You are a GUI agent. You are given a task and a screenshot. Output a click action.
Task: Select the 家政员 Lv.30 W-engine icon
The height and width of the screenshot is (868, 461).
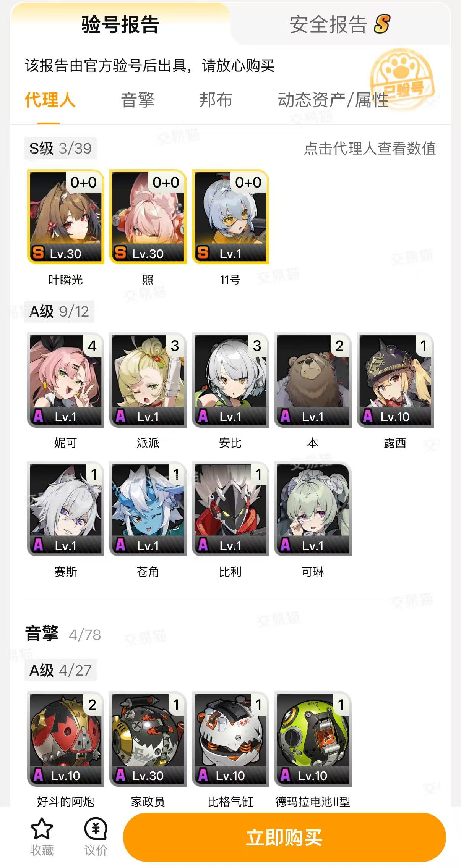[x=148, y=739]
